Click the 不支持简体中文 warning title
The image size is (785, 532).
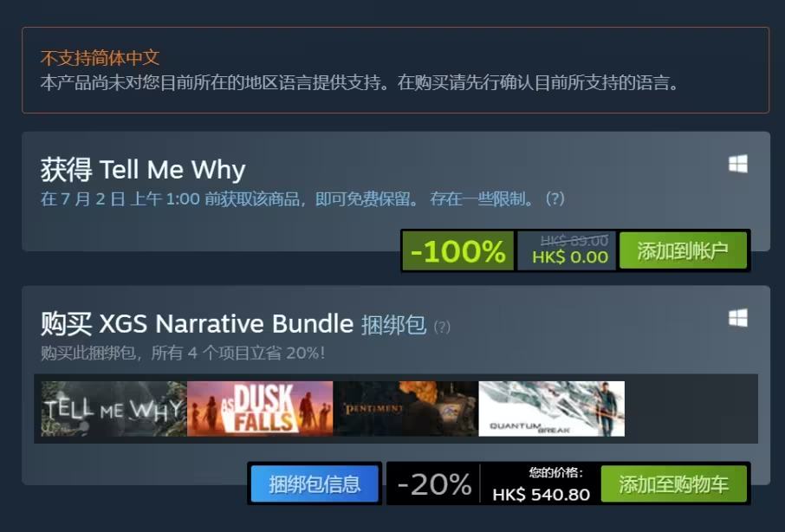tap(101, 58)
